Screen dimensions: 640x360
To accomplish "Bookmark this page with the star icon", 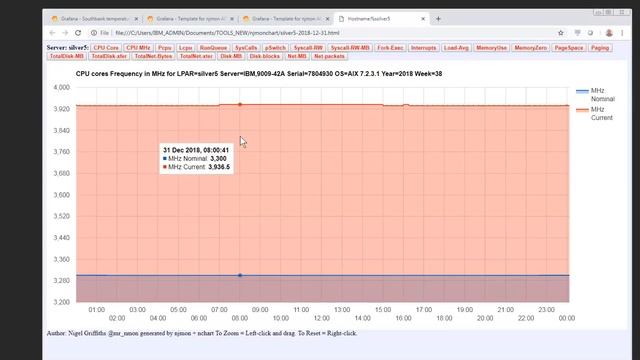I will click(561, 33).
